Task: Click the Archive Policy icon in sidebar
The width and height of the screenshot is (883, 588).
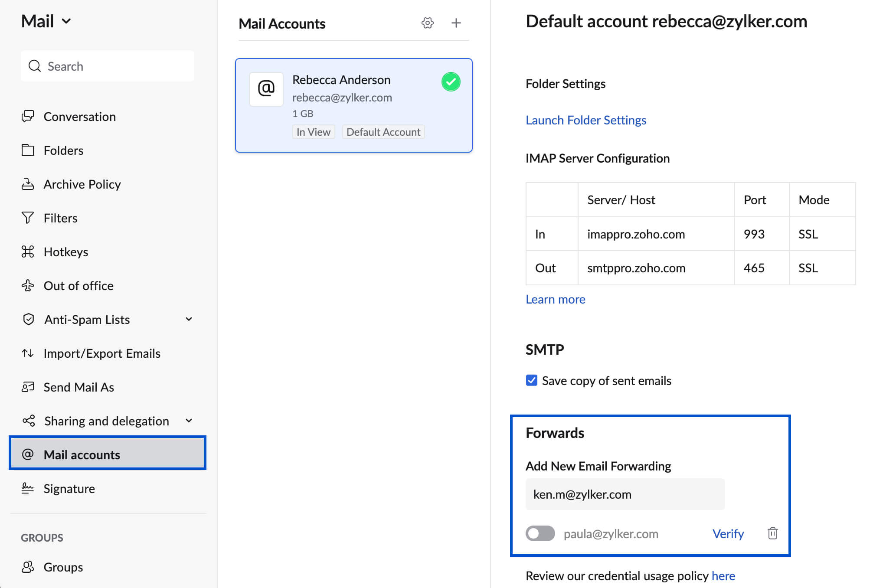Action: tap(28, 184)
